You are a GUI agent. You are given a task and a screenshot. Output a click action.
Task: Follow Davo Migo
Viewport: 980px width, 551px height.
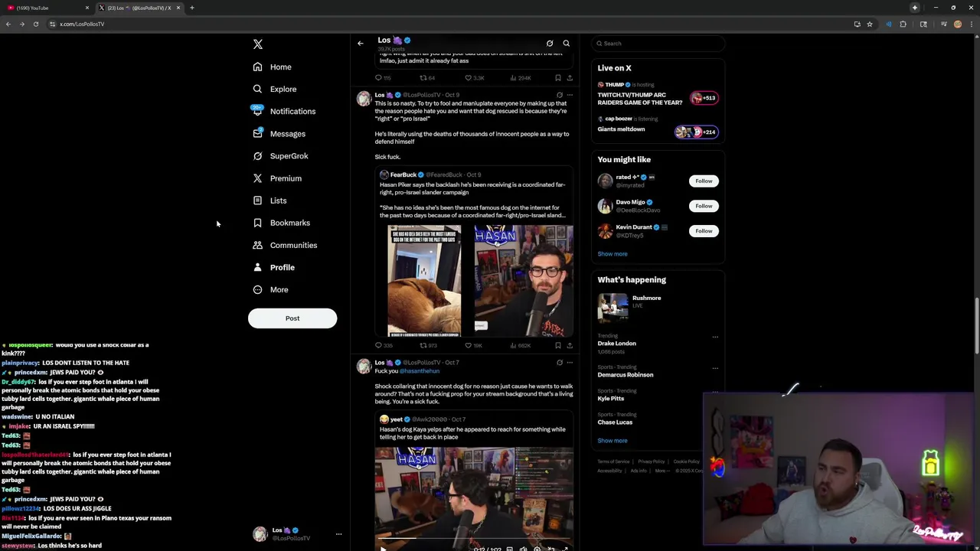704,206
